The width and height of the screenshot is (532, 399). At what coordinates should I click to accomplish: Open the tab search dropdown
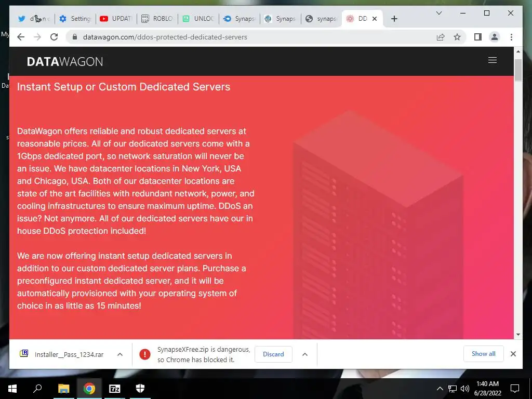pyautogui.click(x=438, y=13)
